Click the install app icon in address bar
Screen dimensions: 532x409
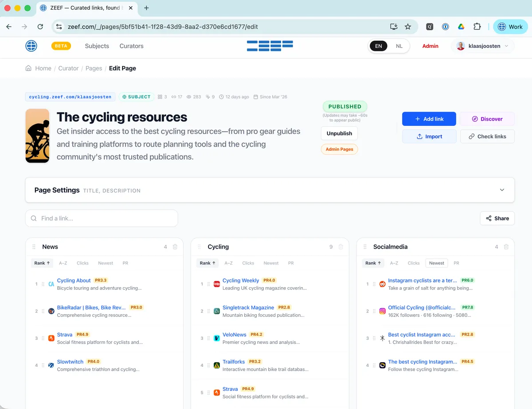(x=394, y=27)
